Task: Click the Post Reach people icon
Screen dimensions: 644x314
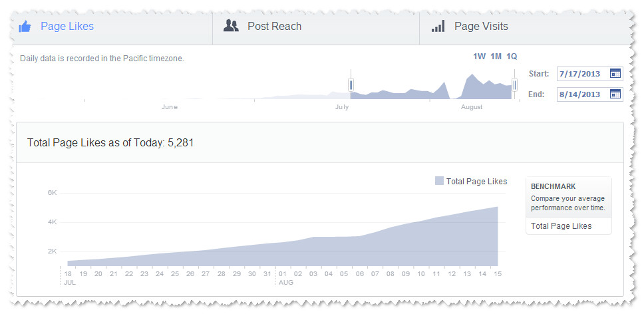Action: click(x=231, y=26)
